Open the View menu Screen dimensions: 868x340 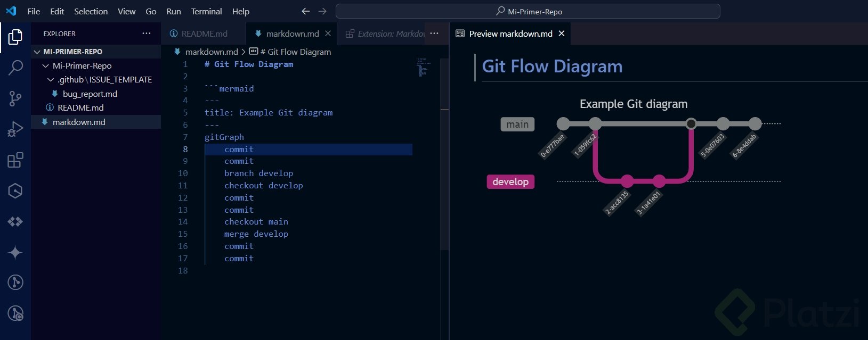pyautogui.click(x=126, y=11)
